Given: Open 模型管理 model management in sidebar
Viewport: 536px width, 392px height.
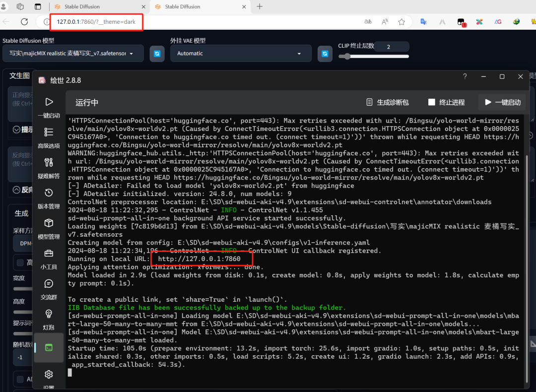Looking at the screenshot, I should pyautogui.click(x=49, y=228).
